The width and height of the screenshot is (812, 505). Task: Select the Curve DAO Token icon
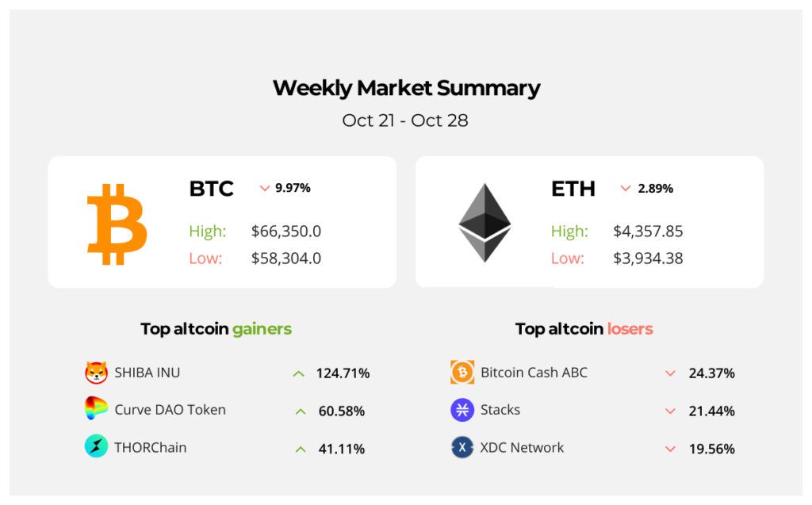coord(96,409)
